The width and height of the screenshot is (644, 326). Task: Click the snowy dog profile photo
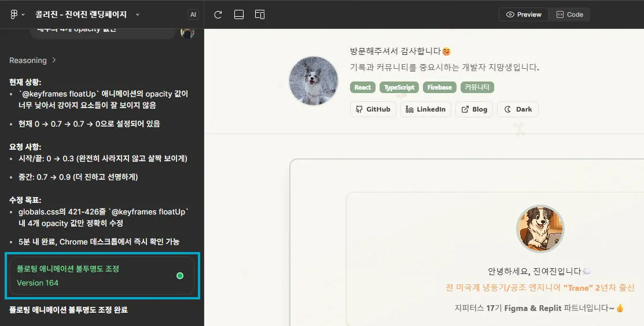314,81
